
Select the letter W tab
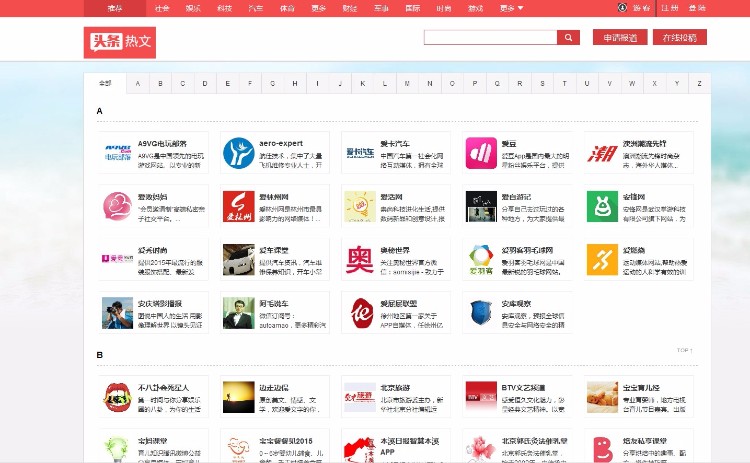(632, 83)
